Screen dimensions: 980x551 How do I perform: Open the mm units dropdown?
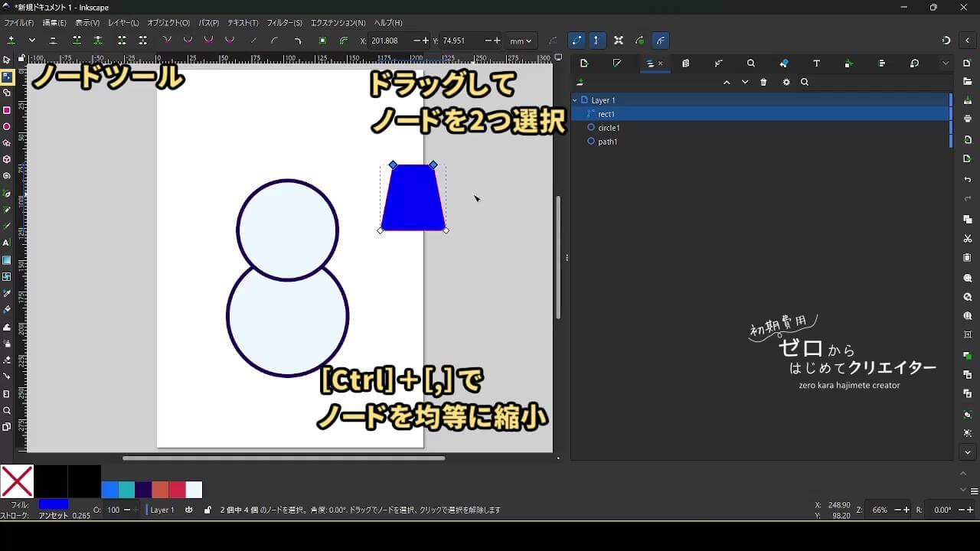pyautogui.click(x=521, y=41)
